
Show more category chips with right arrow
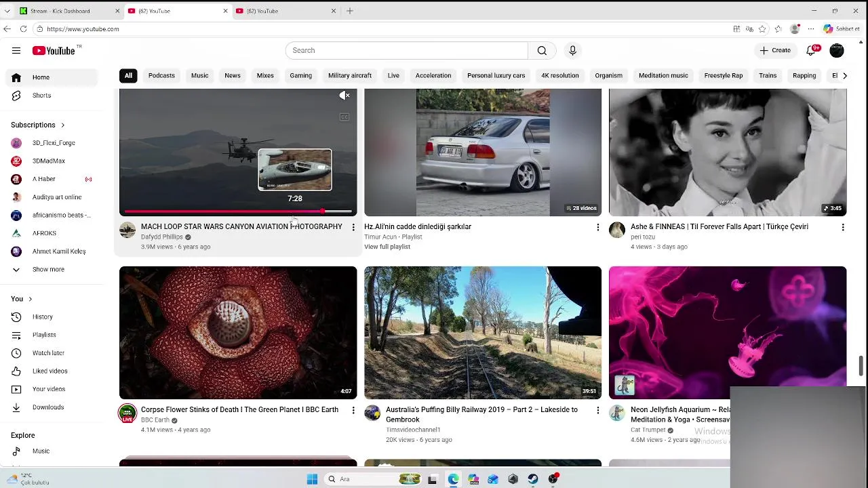[844, 75]
